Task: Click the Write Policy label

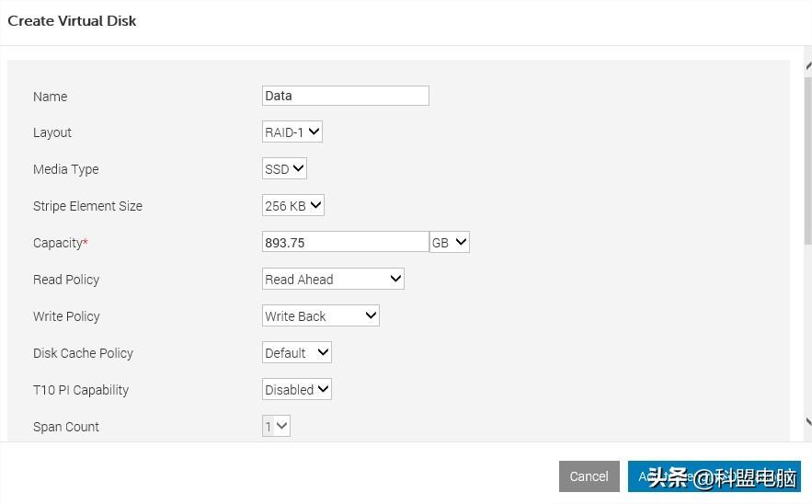Action: (x=66, y=316)
